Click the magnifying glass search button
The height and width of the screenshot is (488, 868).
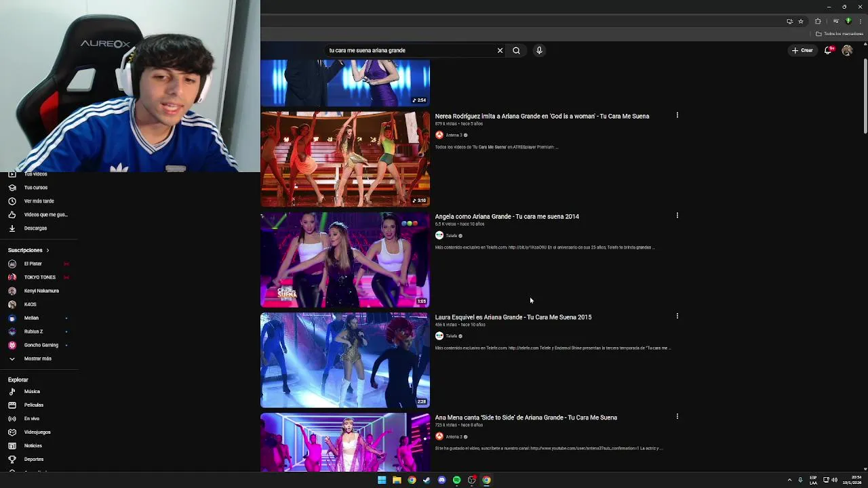click(x=516, y=50)
